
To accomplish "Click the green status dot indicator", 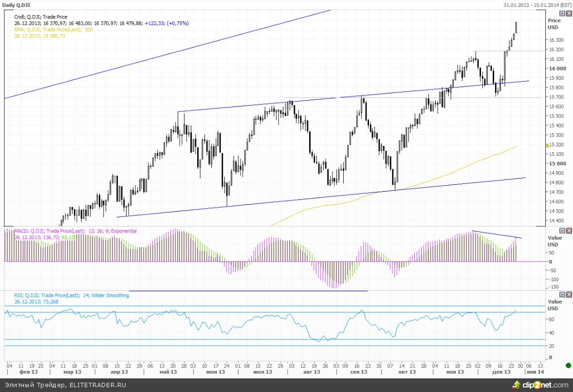I will click(x=568, y=365).
